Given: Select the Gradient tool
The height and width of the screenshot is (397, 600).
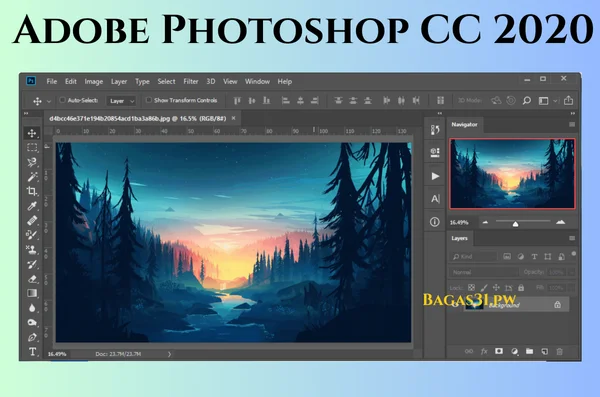Looking at the screenshot, I should tap(32, 293).
